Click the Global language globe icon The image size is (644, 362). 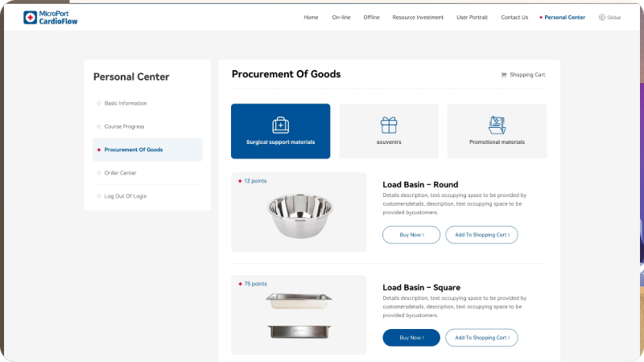point(602,17)
